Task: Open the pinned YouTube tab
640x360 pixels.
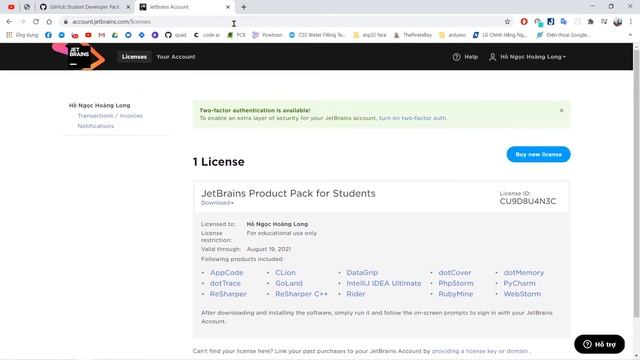Action: point(11,7)
